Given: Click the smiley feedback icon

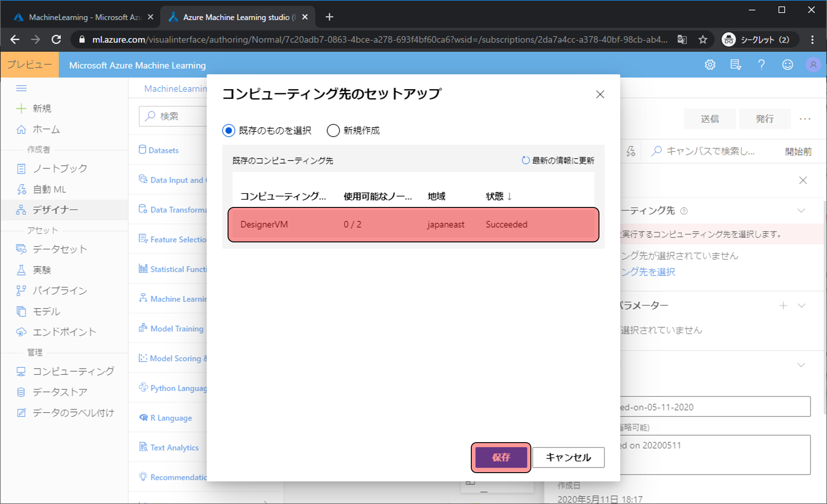Looking at the screenshot, I should pyautogui.click(x=787, y=65).
